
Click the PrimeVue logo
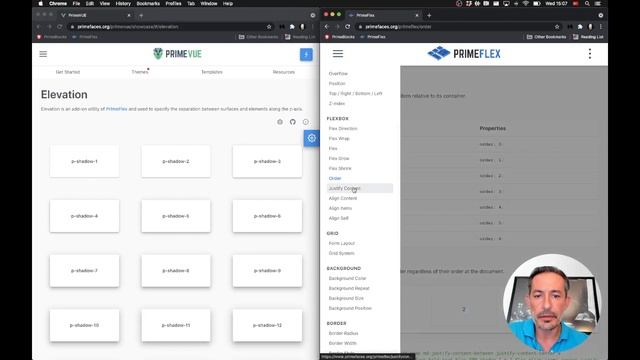(x=178, y=53)
